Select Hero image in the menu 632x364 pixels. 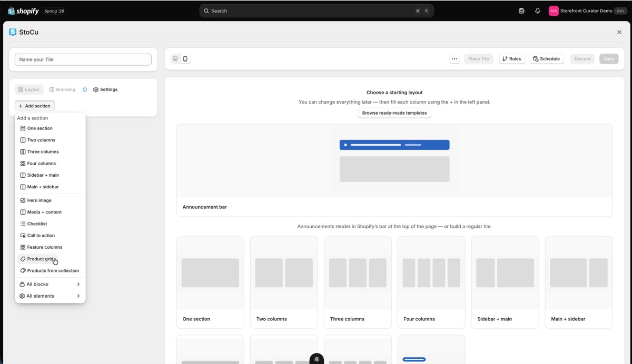coord(50,200)
